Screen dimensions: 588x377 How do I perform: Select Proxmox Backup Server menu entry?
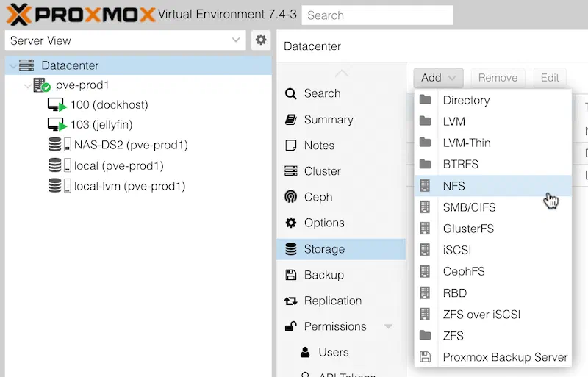pos(492,356)
